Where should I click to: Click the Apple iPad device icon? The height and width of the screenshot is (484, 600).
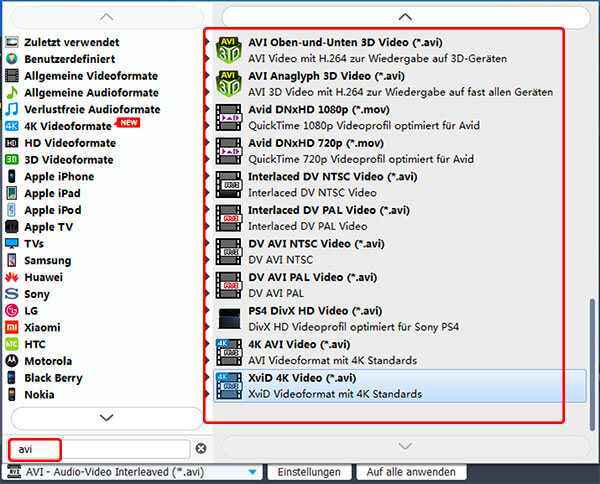tap(12, 193)
